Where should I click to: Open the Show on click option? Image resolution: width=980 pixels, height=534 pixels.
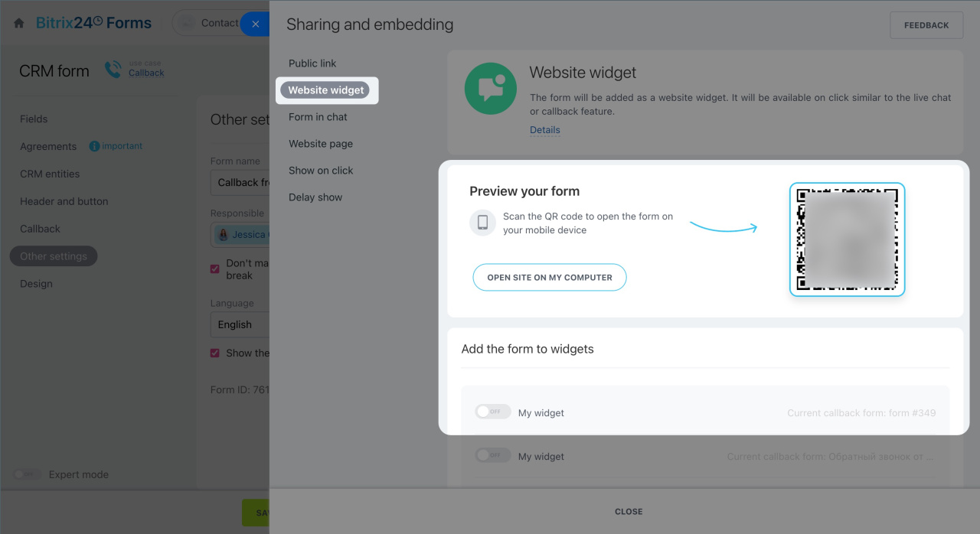[x=321, y=171]
